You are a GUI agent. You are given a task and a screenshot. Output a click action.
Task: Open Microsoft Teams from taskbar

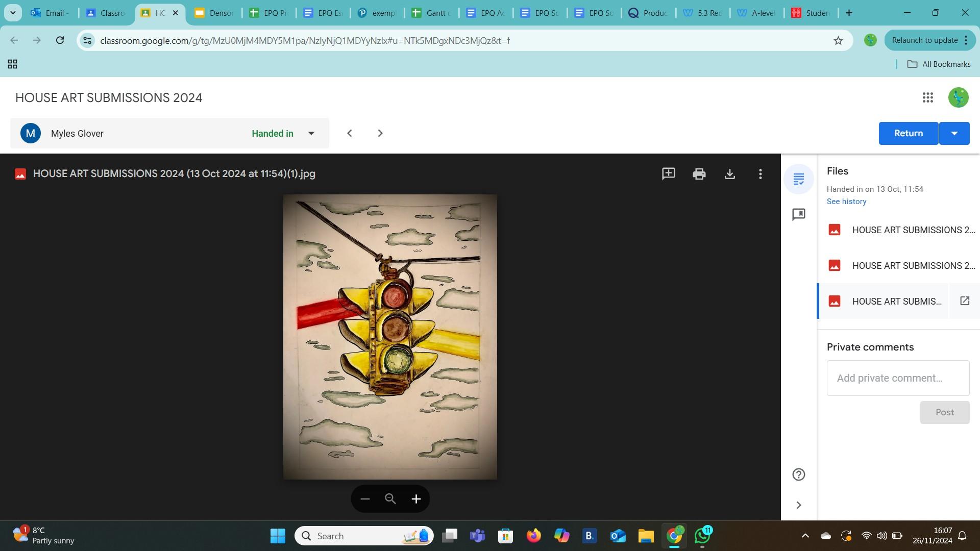pyautogui.click(x=478, y=536)
